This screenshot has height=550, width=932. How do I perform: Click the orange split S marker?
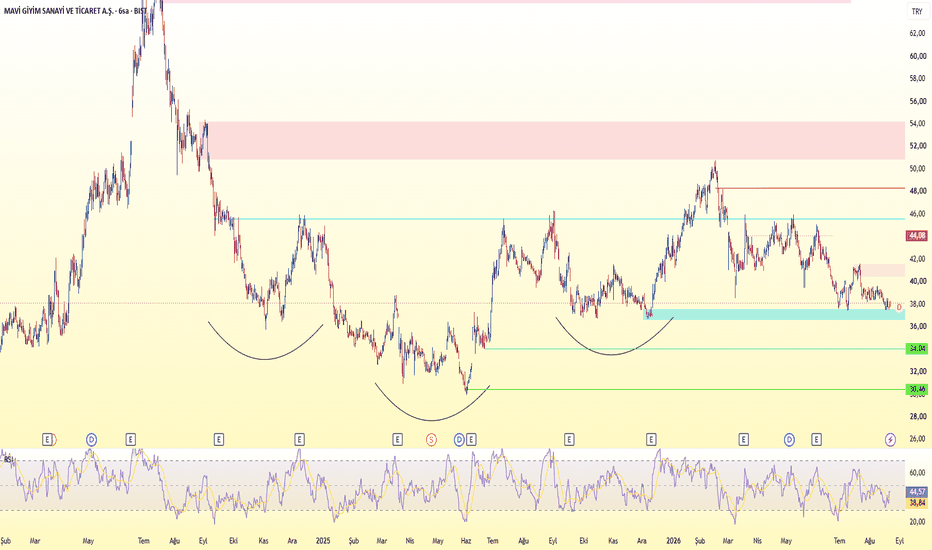[432, 440]
